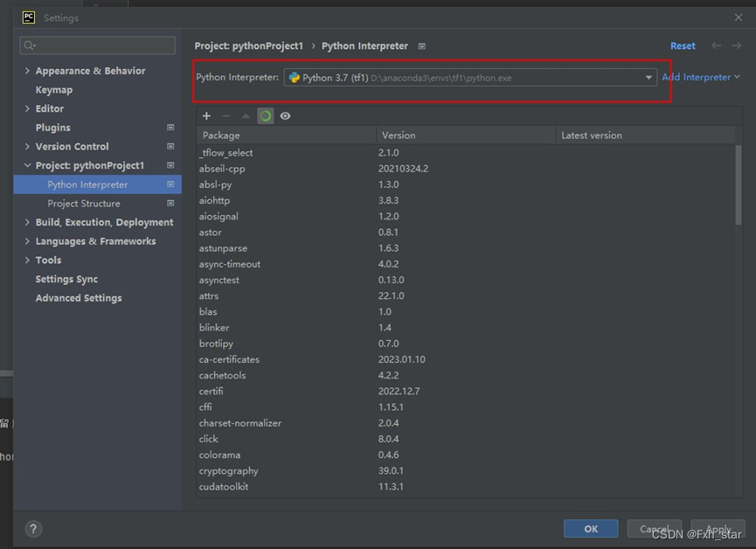Click the Apply button
The width and height of the screenshot is (756, 549).
tap(718, 529)
